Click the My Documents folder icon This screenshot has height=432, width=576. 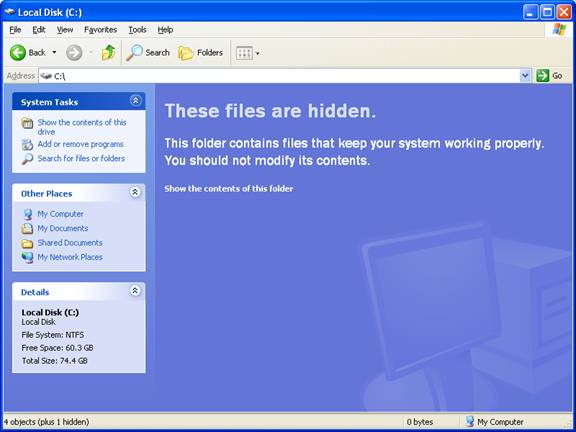point(27,229)
